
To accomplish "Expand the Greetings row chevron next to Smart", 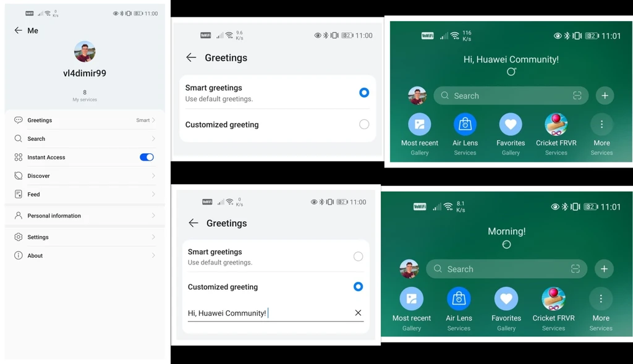I will (x=153, y=120).
